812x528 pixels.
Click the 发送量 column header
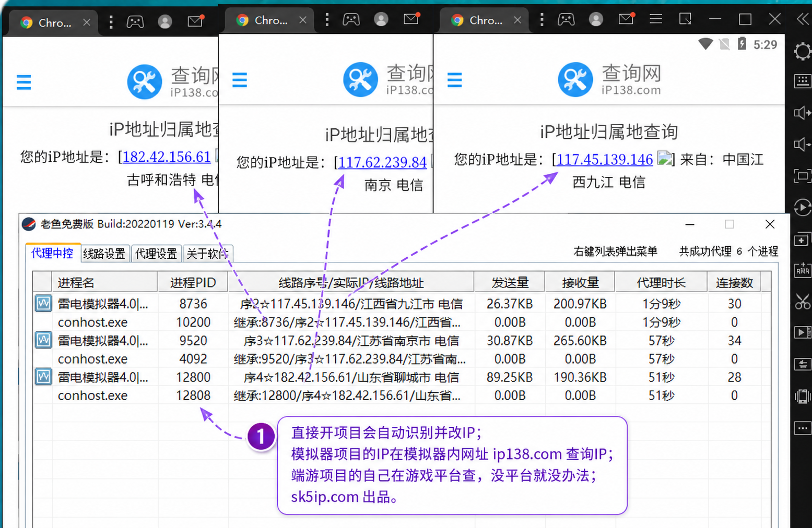[509, 283]
